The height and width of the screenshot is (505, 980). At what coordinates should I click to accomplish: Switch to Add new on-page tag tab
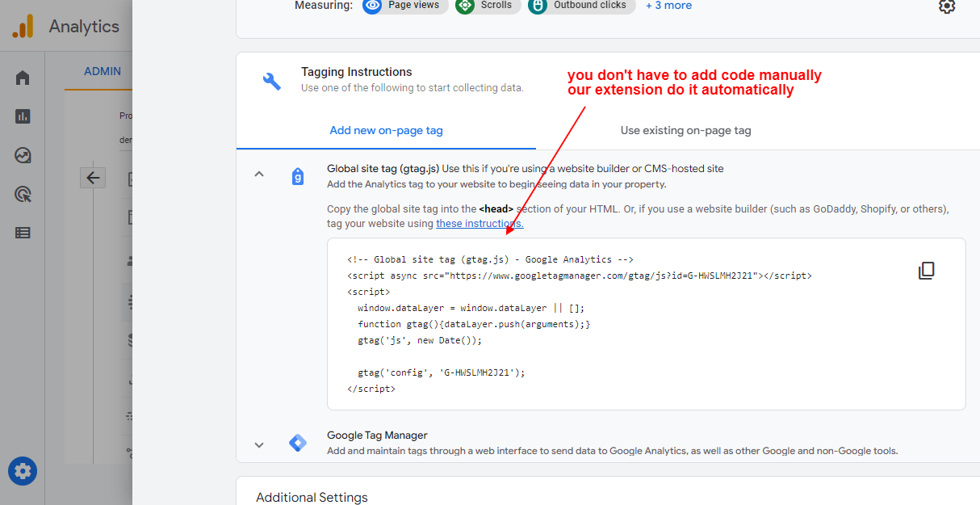[386, 130]
